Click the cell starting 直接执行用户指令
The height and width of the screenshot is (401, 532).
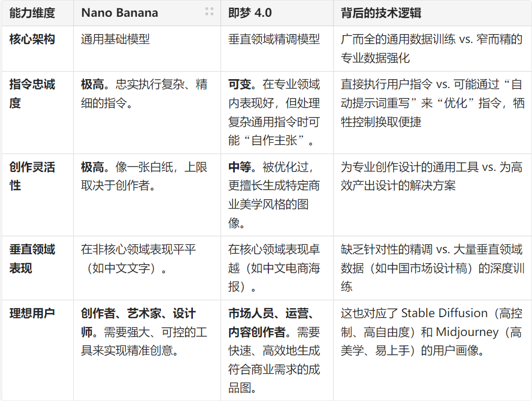(432, 112)
